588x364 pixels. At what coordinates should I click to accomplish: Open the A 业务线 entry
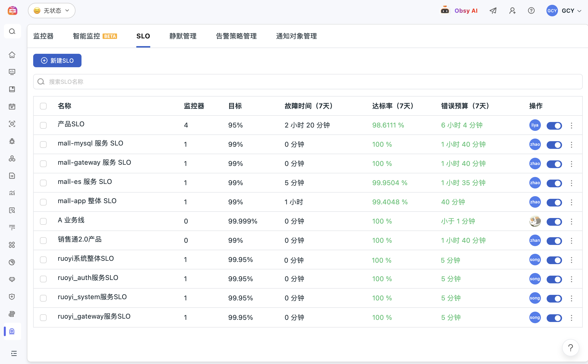coord(71,220)
